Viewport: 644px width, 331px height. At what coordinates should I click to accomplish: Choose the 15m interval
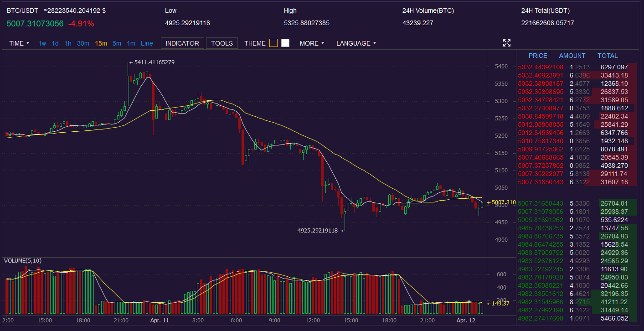pyautogui.click(x=101, y=43)
